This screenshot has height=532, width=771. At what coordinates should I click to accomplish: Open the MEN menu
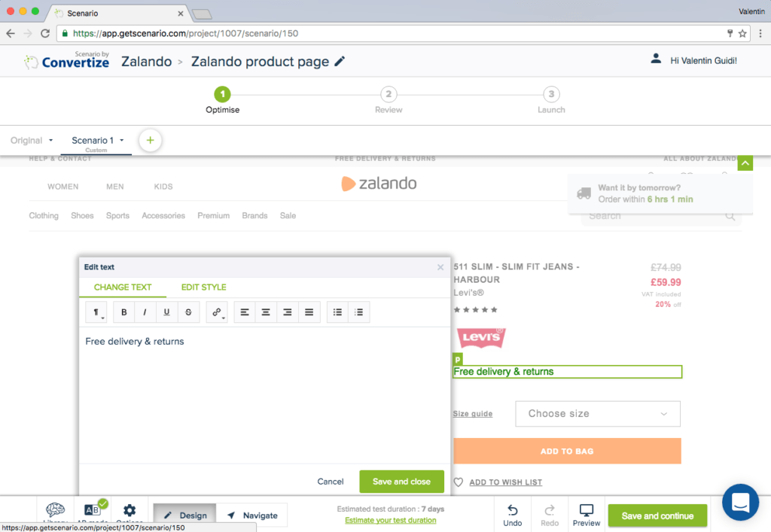click(x=115, y=187)
